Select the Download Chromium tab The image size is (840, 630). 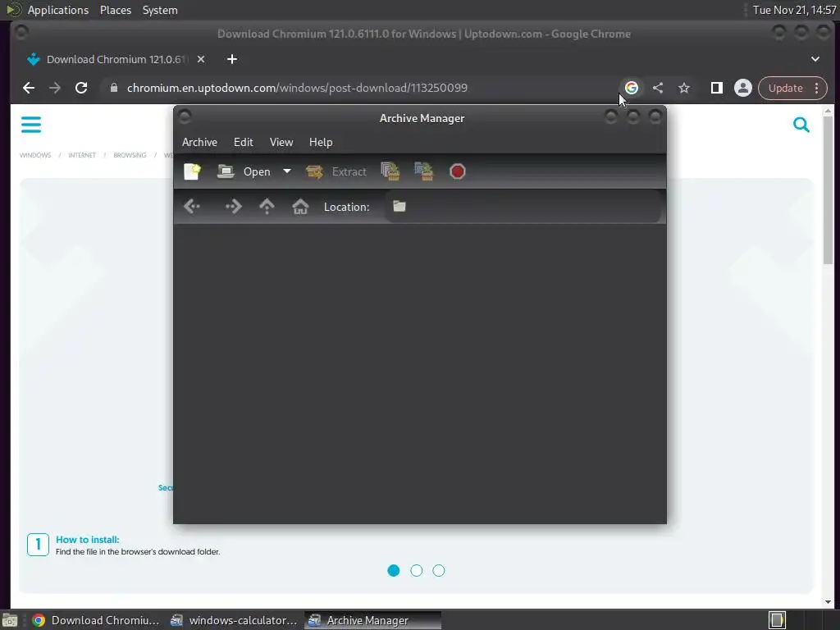point(115,59)
